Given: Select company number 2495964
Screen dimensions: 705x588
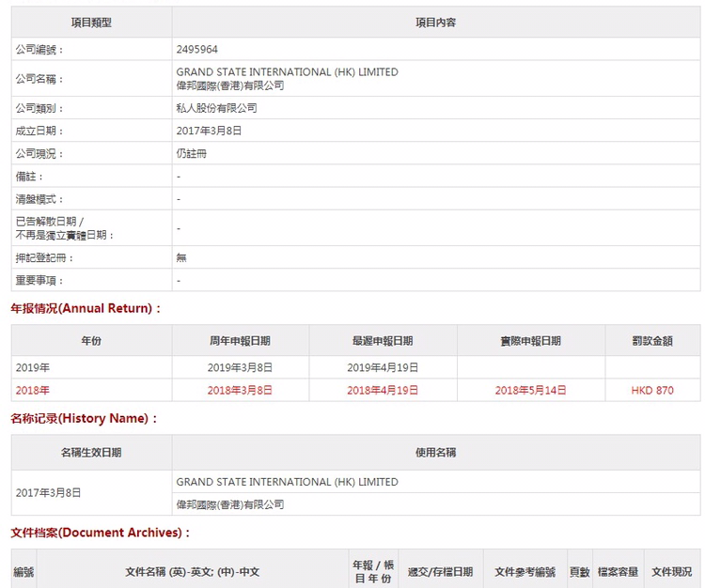Looking at the screenshot, I should click(197, 50).
